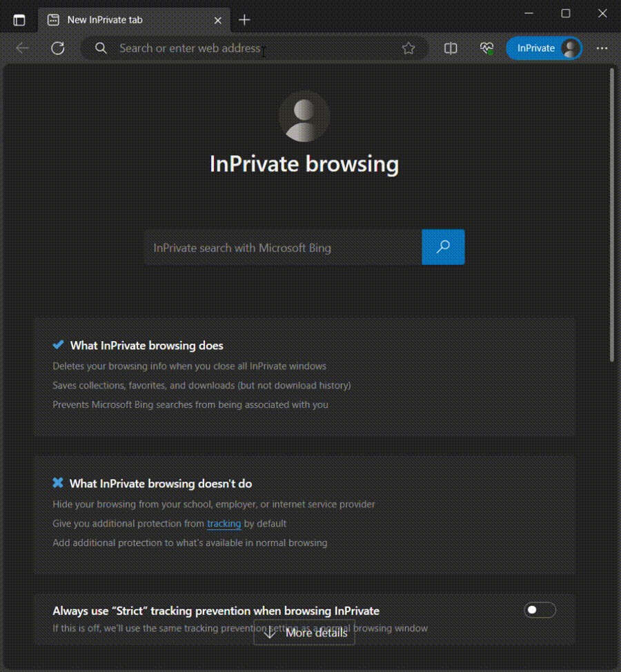Open the Tab actions menu icon
Screen dimensions: 621x672
pyautogui.click(x=19, y=19)
